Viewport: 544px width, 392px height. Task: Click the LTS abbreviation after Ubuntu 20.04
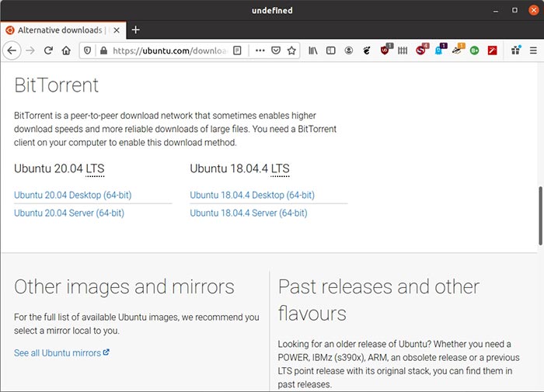(95, 168)
